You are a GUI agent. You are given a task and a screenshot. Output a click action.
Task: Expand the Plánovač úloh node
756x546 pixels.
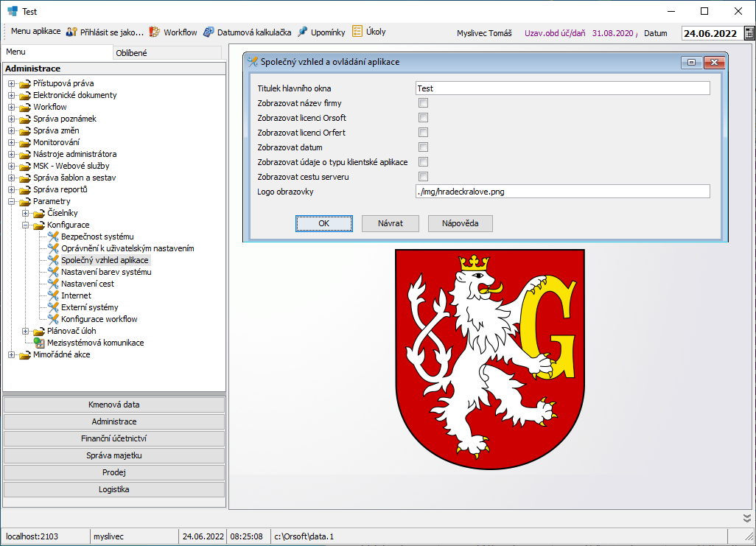(26, 331)
